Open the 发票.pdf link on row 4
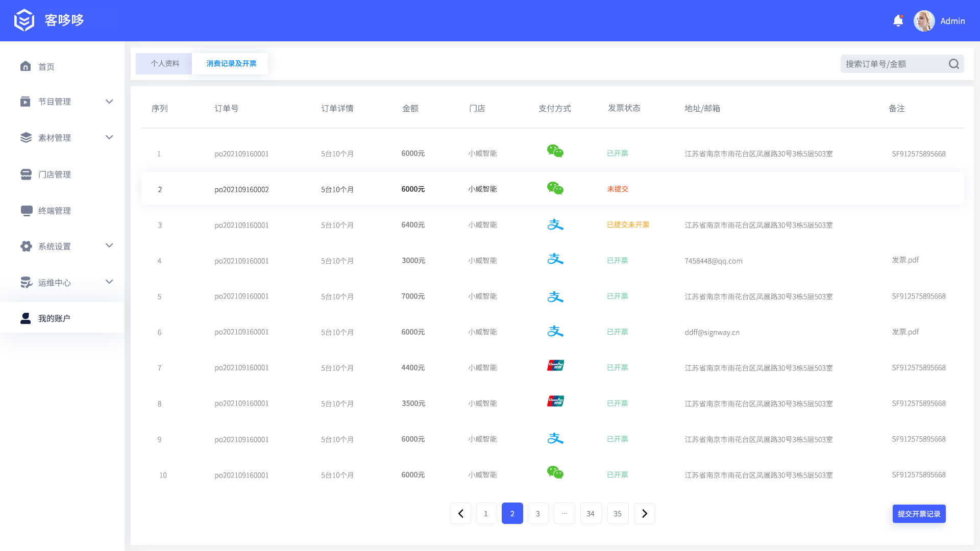980x551 pixels. 905,260
